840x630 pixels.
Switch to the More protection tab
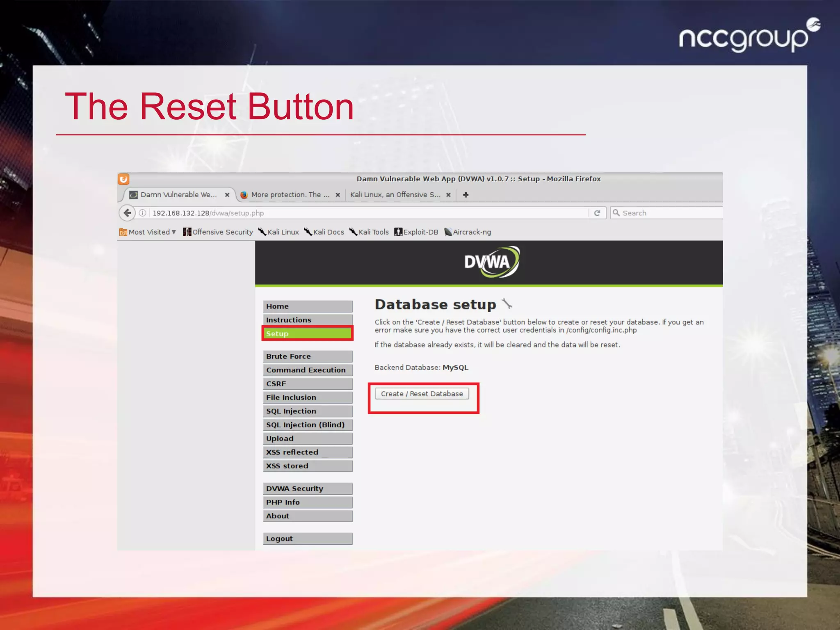290,195
